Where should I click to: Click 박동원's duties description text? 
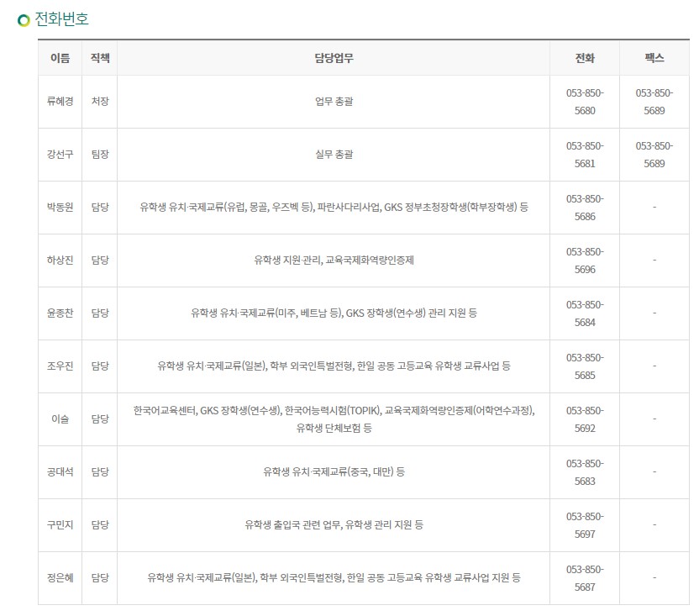point(334,207)
